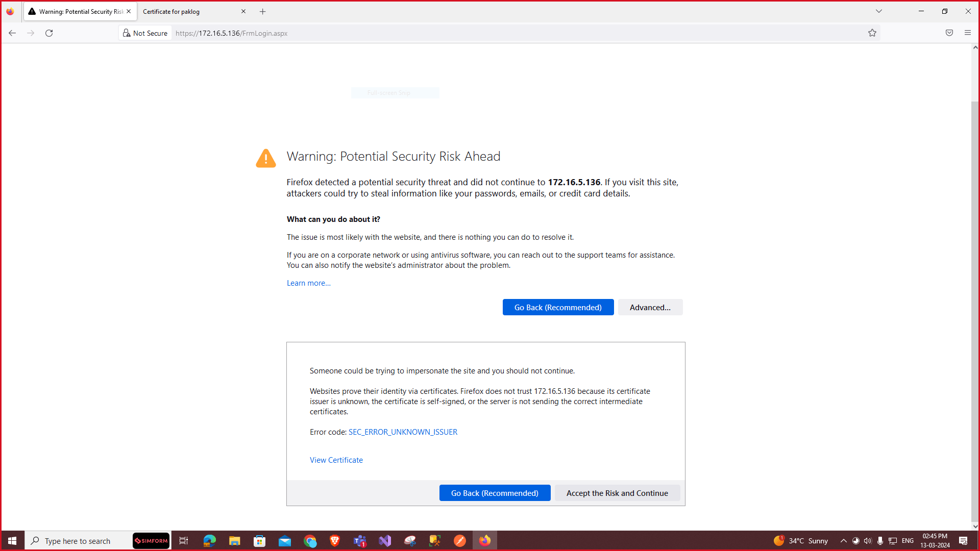Open the list all tabs chevron

point(879,11)
